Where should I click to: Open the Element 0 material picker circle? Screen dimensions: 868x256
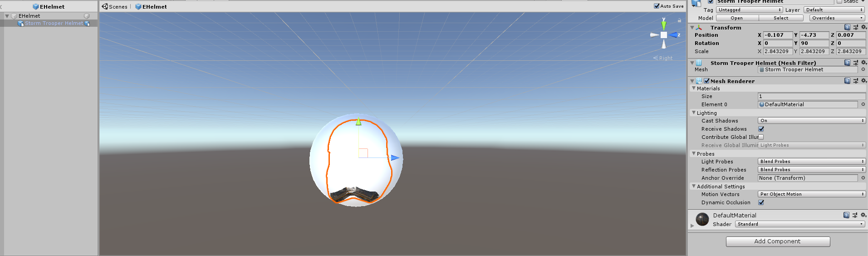coord(863,104)
